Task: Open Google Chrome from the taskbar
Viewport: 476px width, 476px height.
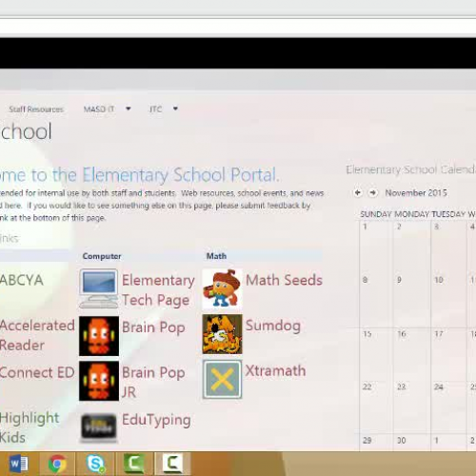Action: click(x=57, y=464)
